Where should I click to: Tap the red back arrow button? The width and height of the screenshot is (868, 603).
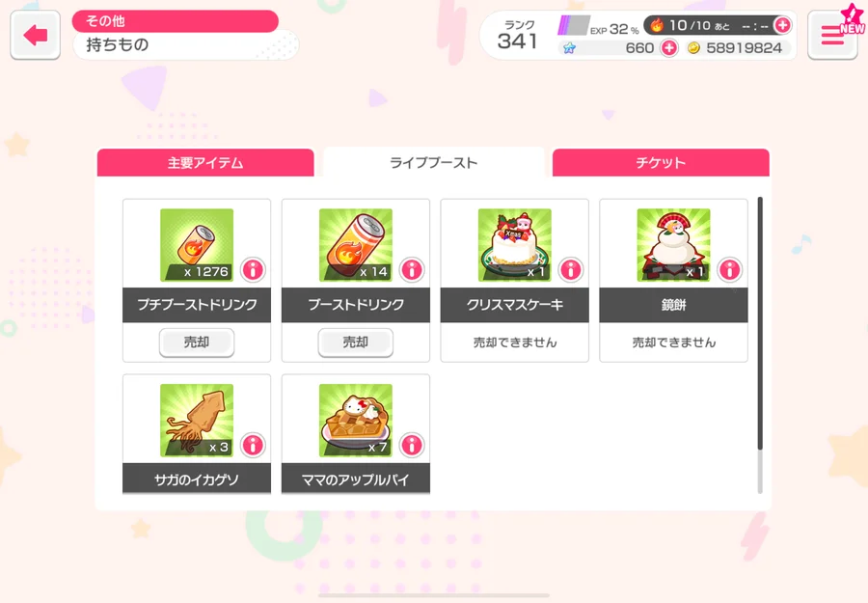[x=36, y=35]
